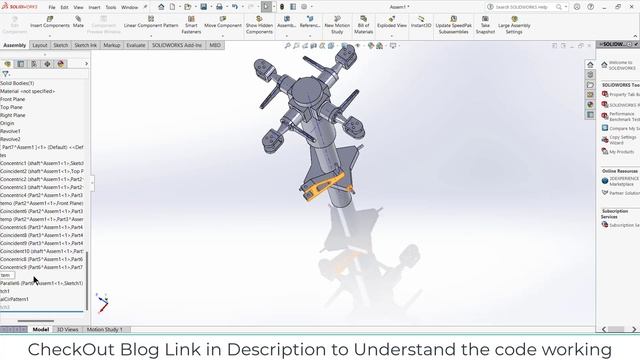The width and height of the screenshot is (640, 360).
Task: Click the Rebuild traffic light icon
Action: pyautogui.click(x=282, y=7)
